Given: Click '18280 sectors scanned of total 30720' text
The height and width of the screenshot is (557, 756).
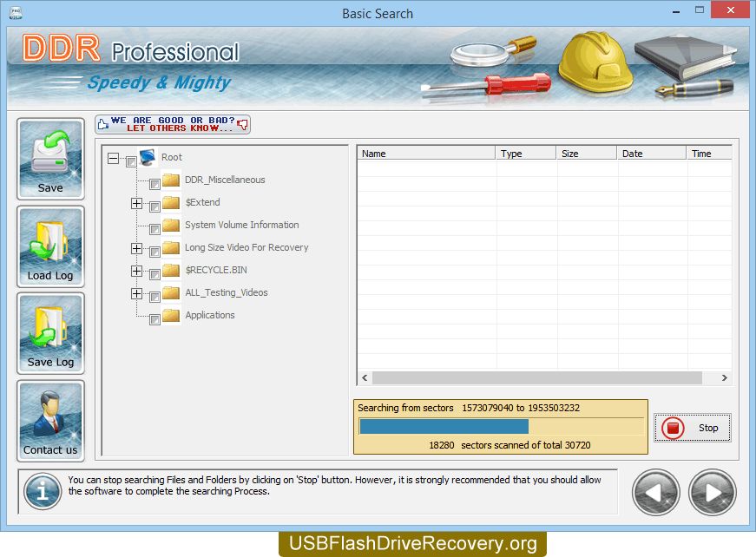Looking at the screenshot, I should pyautogui.click(x=509, y=445).
